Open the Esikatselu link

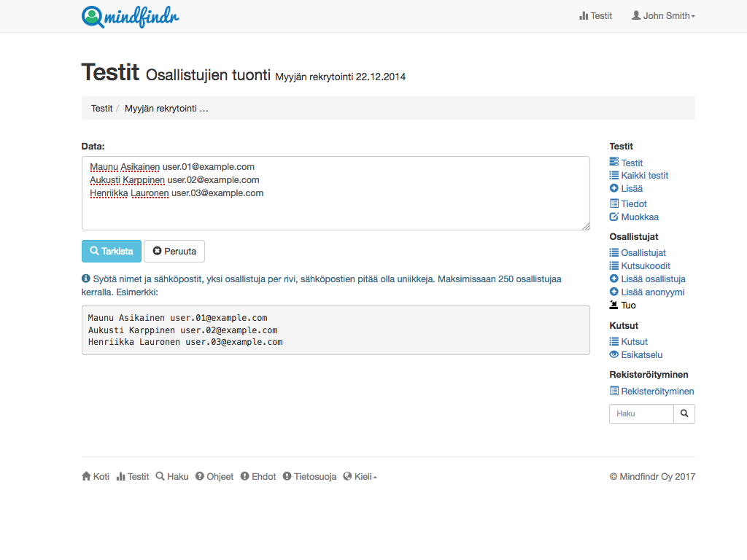pos(642,355)
